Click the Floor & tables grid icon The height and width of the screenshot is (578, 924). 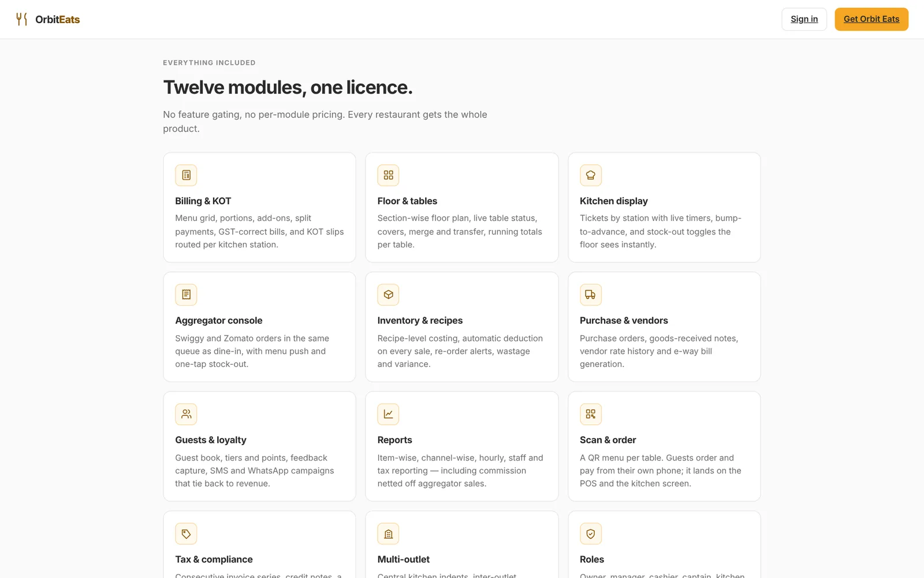(388, 175)
